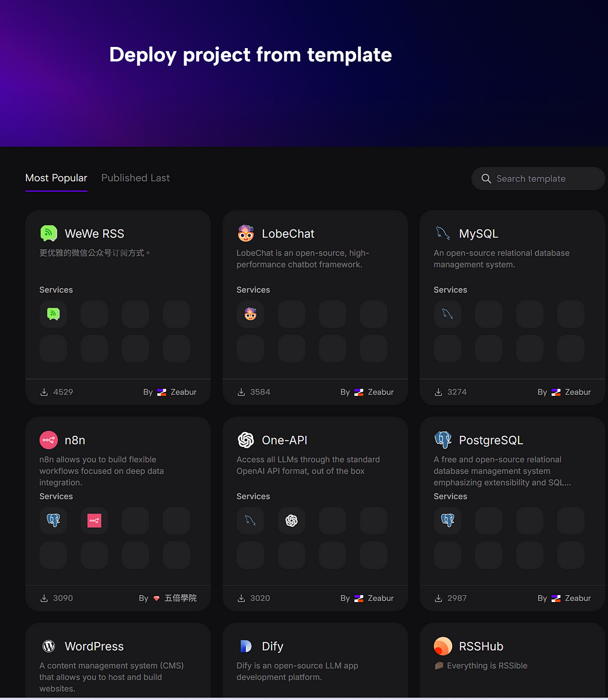
Task: Select MySQL service icon in MySQL card
Action: 448,314
